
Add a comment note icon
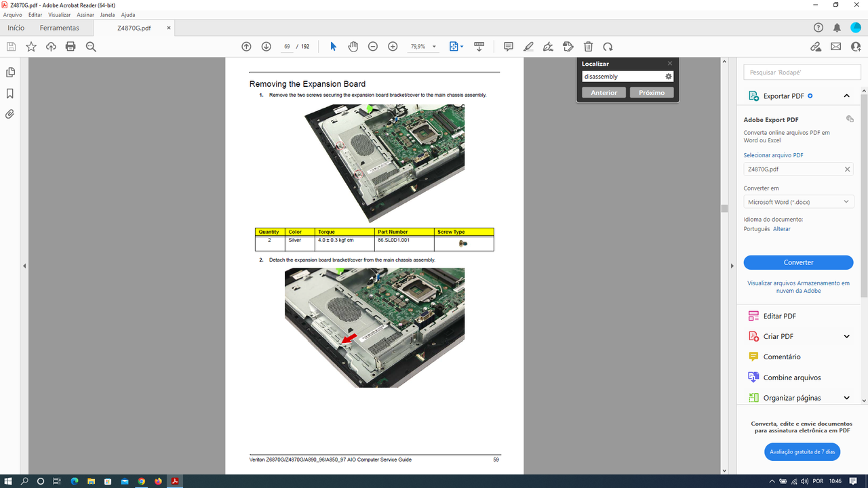point(509,47)
